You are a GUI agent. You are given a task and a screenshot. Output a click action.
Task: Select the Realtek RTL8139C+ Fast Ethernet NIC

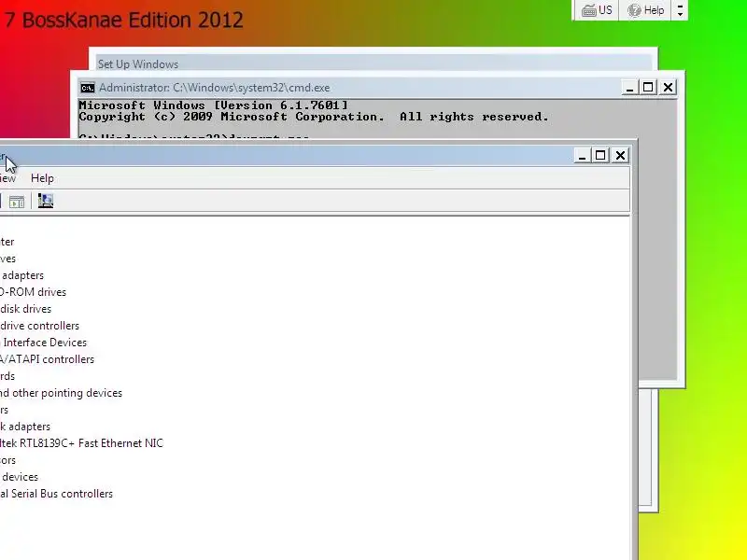click(x=81, y=443)
